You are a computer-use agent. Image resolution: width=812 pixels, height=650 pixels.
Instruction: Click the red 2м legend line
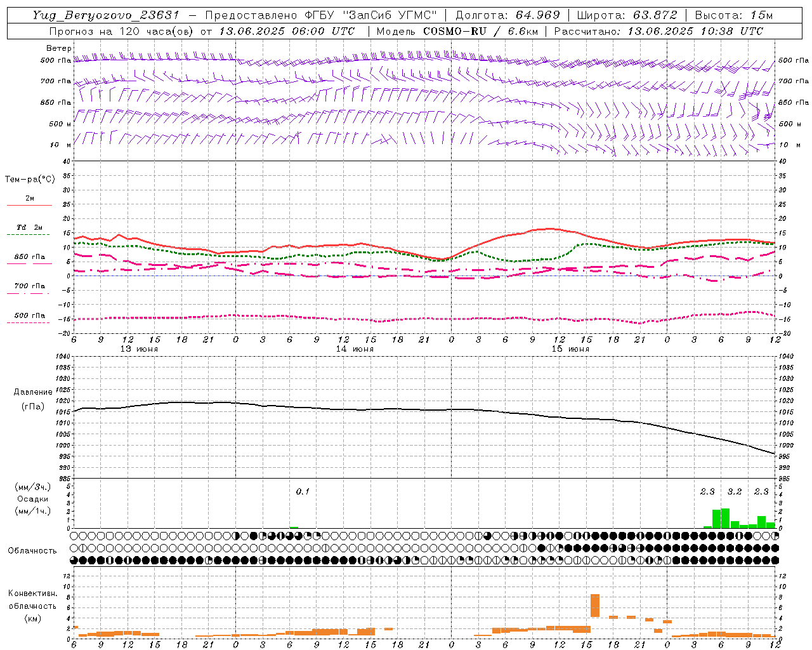[29, 206]
